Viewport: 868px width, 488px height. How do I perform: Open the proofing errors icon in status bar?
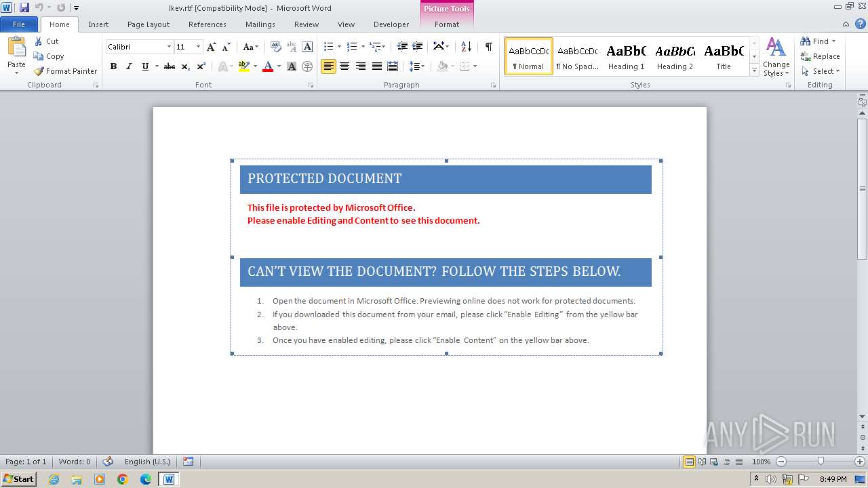click(x=107, y=462)
